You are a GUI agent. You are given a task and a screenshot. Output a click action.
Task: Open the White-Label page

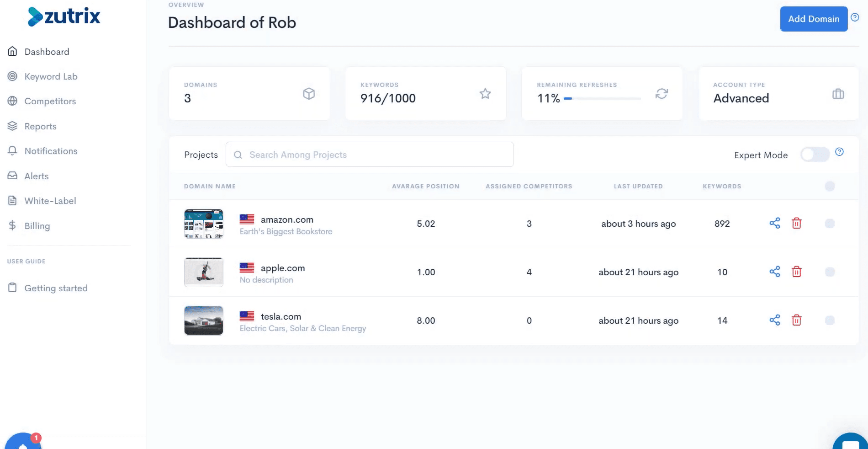pyautogui.click(x=50, y=201)
